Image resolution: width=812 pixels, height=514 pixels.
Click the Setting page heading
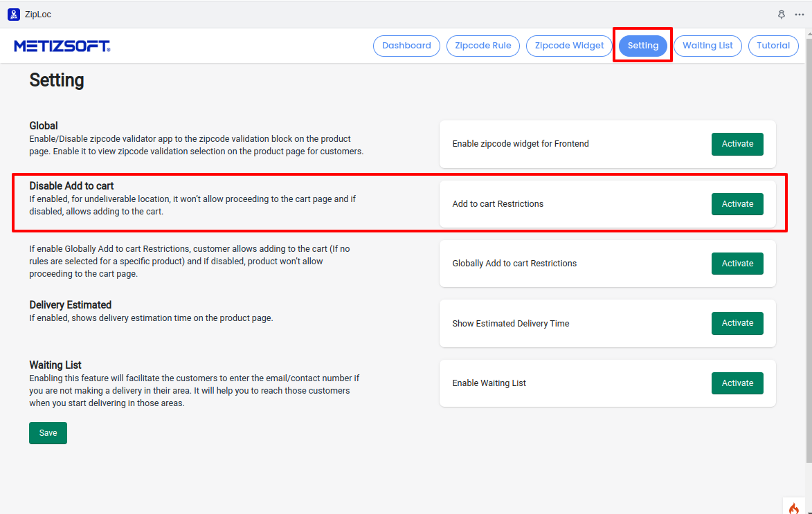coord(57,80)
